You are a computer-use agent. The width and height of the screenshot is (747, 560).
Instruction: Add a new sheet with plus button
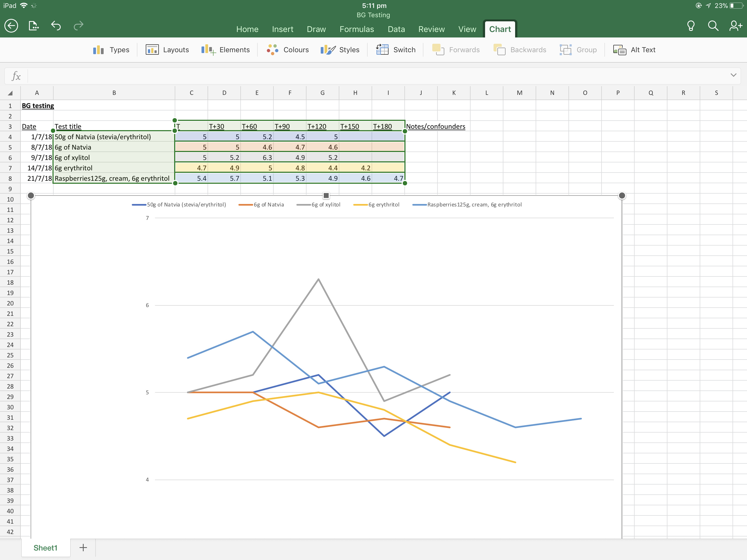(83, 547)
